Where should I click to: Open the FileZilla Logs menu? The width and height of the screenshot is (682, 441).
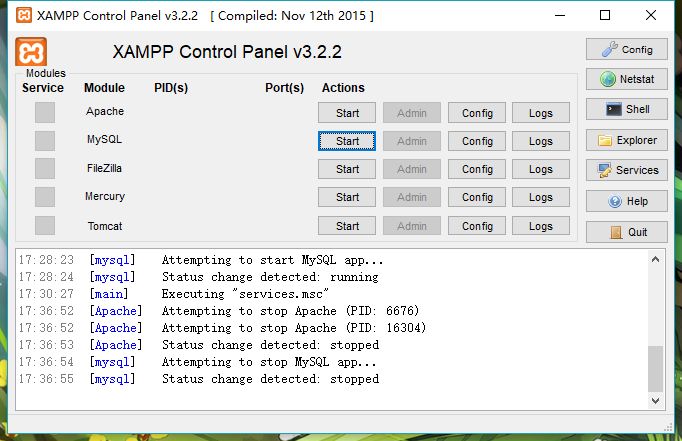541,169
